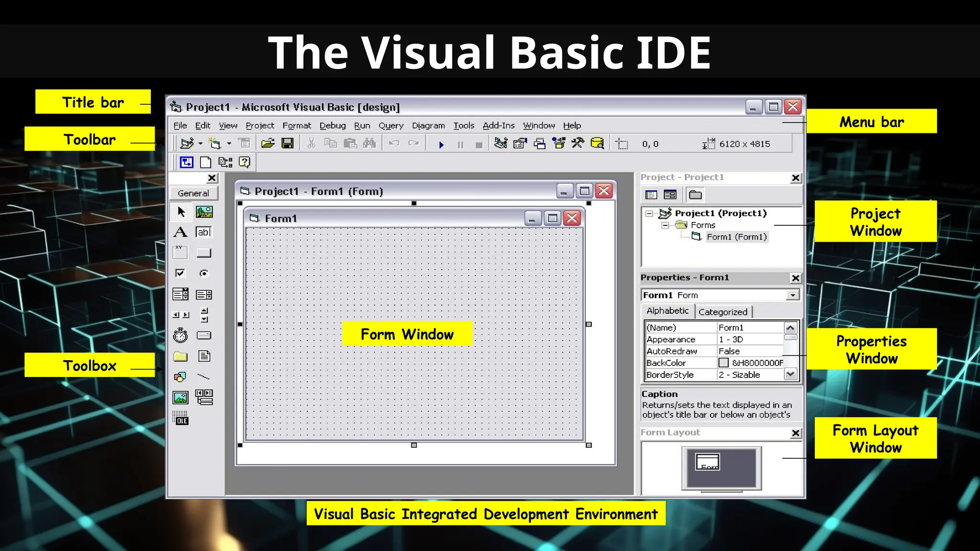Click the BackColor color swatch in the properties list

click(724, 363)
